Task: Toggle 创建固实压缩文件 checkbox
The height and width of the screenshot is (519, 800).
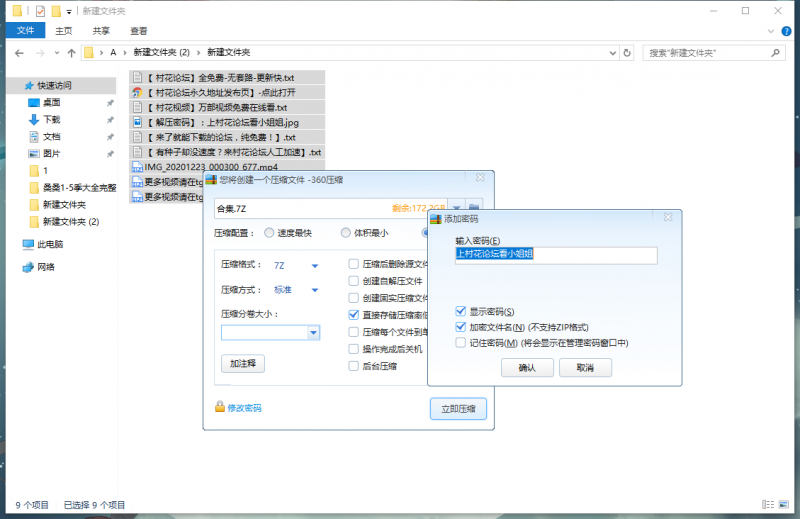Action: point(353,298)
